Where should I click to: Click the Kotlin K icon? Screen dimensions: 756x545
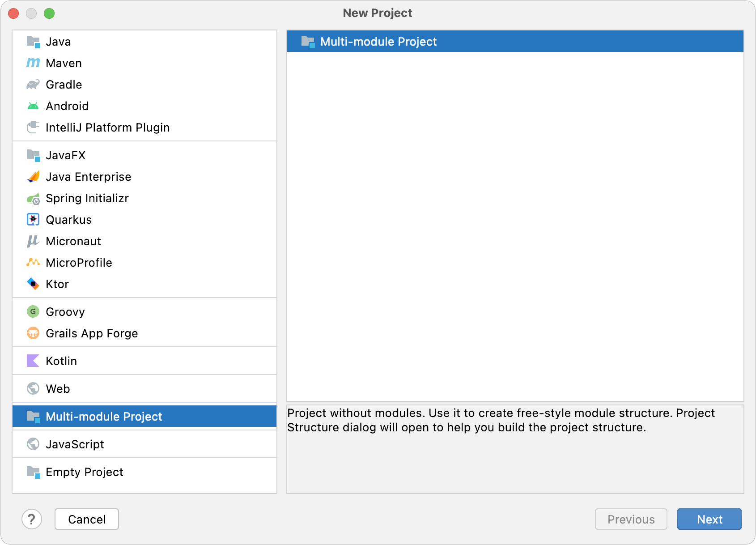coord(33,361)
